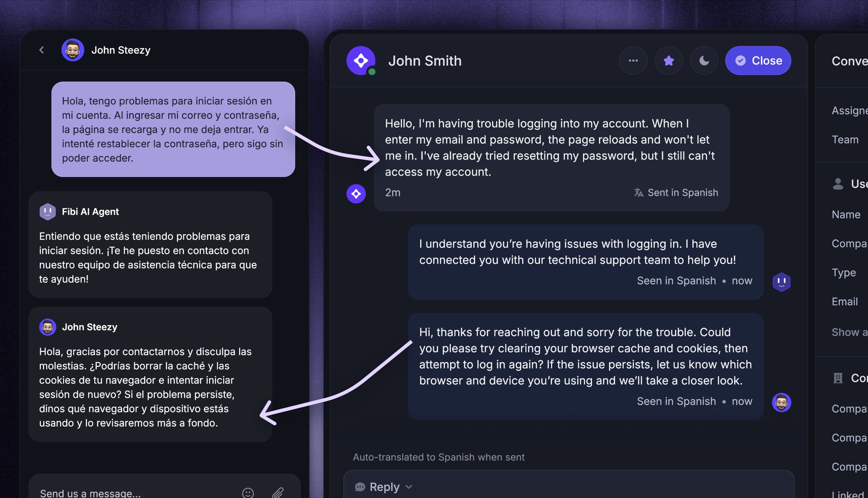The image size is (868, 498).
Task: Snooze conversation with the moon icon
Action: (x=704, y=61)
